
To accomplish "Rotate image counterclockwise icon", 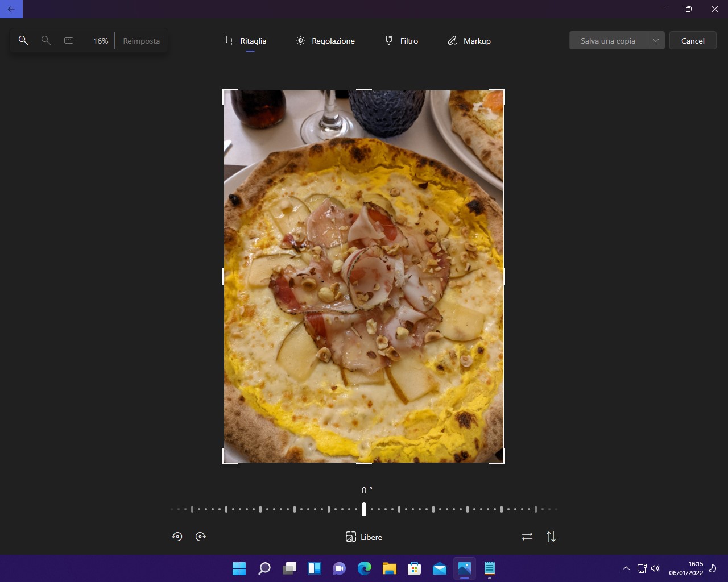I will (177, 536).
